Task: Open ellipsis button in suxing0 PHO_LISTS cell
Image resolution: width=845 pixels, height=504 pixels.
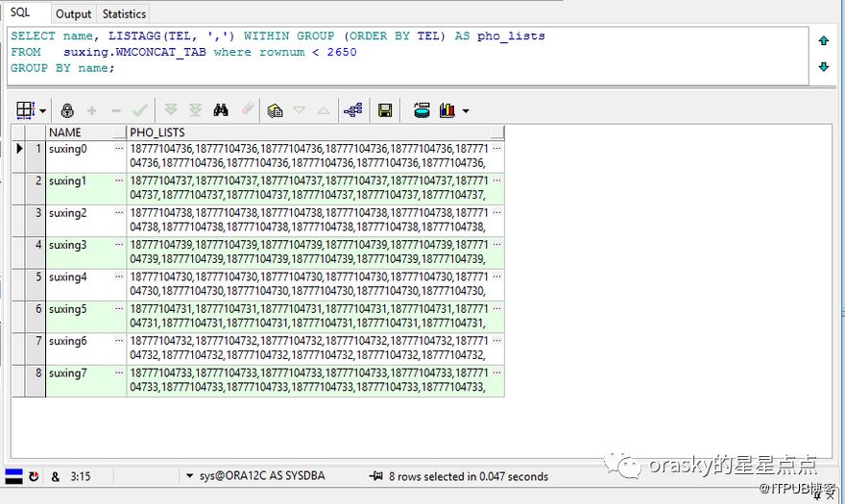Action: click(496, 149)
